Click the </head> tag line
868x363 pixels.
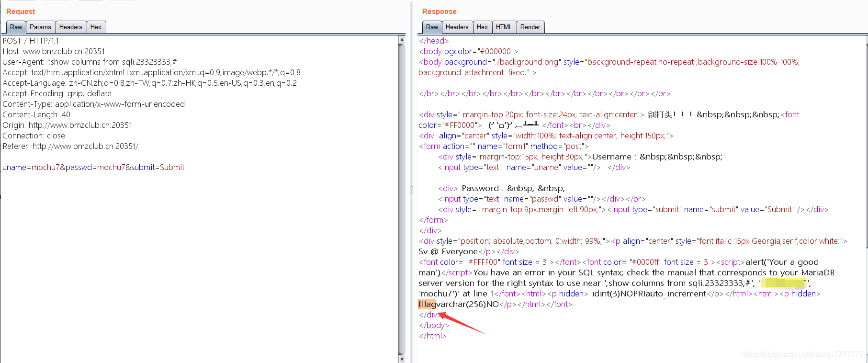click(434, 41)
